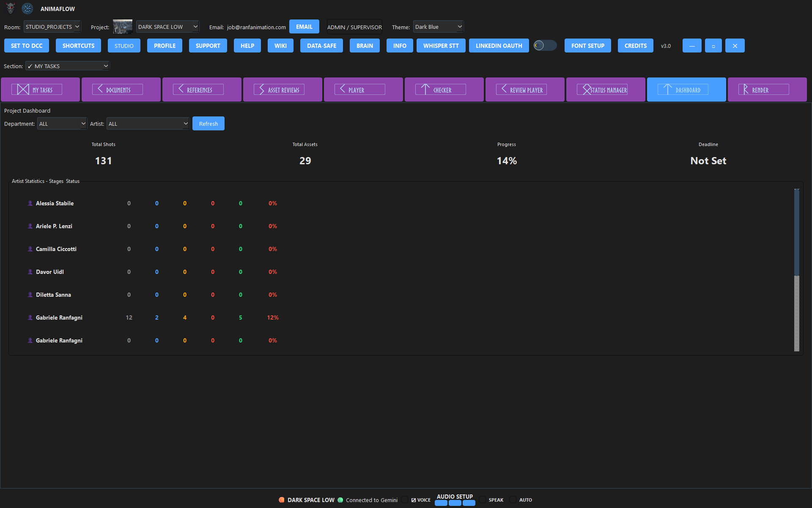Switch to the Asset Reviews tab
Viewport: 812px width, 508px height.
283,89
